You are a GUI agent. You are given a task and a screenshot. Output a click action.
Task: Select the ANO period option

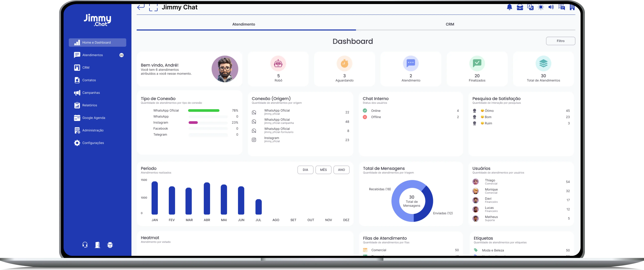click(x=341, y=170)
